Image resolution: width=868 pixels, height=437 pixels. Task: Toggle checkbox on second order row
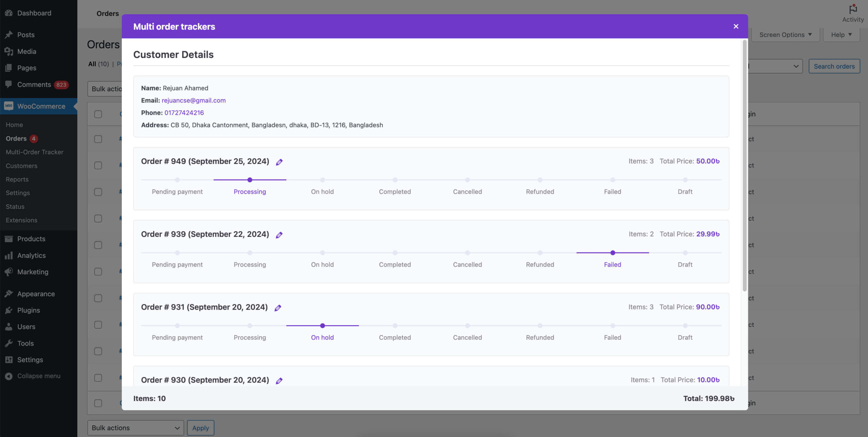tap(98, 166)
